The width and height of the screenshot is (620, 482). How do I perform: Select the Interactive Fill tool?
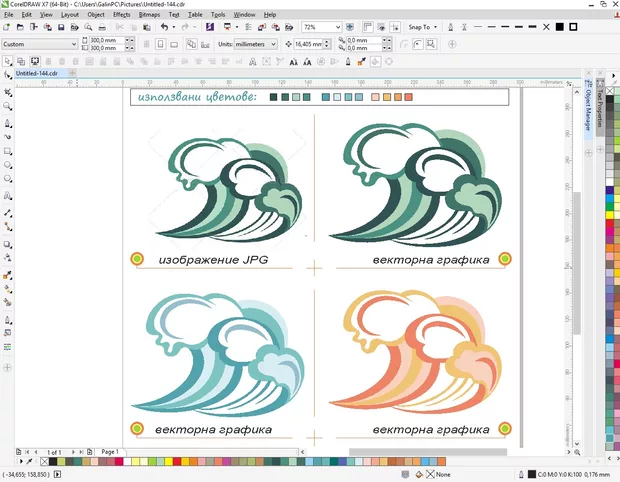click(7, 289)
